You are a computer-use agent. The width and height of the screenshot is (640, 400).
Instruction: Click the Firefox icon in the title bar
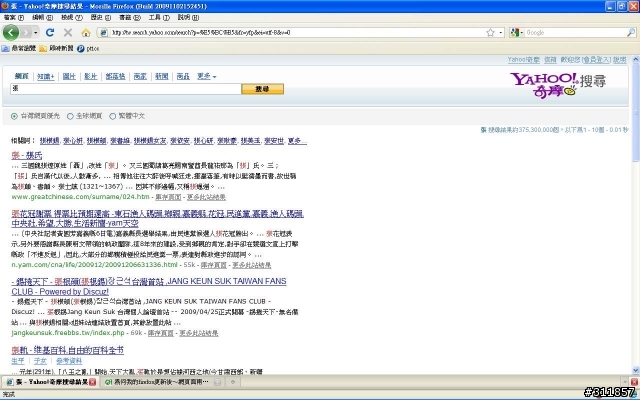point(5,6)
